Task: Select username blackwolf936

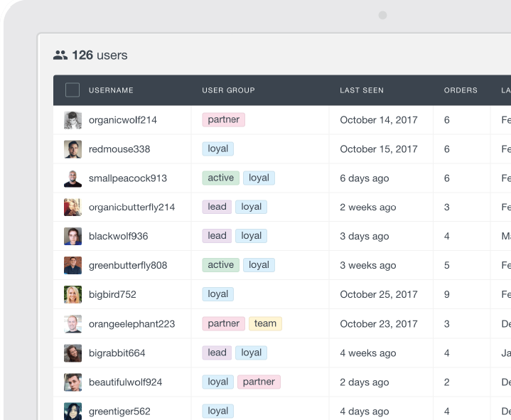Action: (x=118, y=236)
